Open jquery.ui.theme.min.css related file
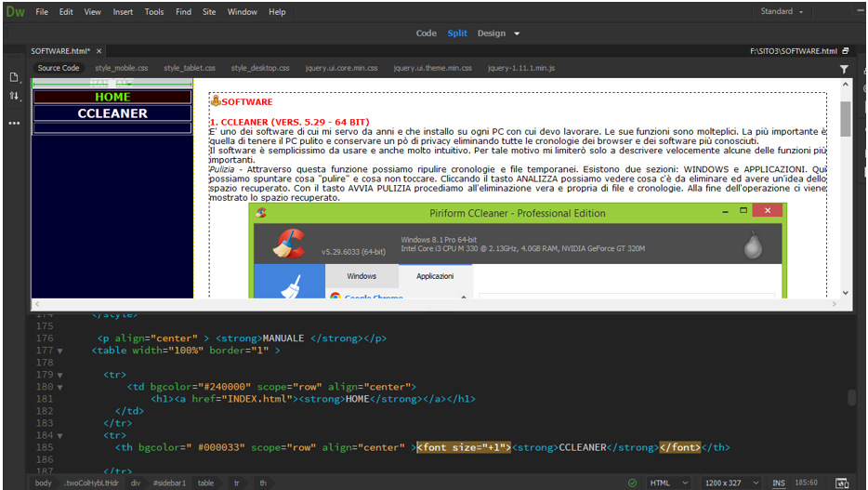Image resolution: width=868 pixels, height=490 pixels. tap(432, 68)
